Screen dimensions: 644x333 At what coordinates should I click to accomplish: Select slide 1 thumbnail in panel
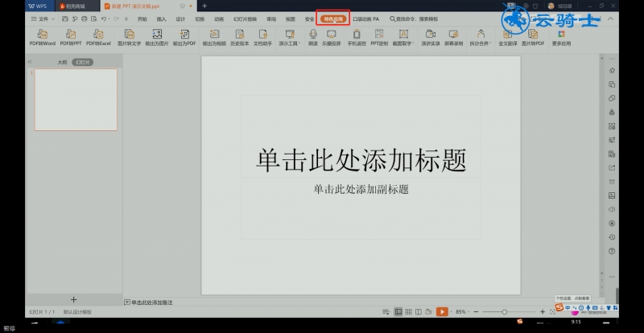(76, 100)
